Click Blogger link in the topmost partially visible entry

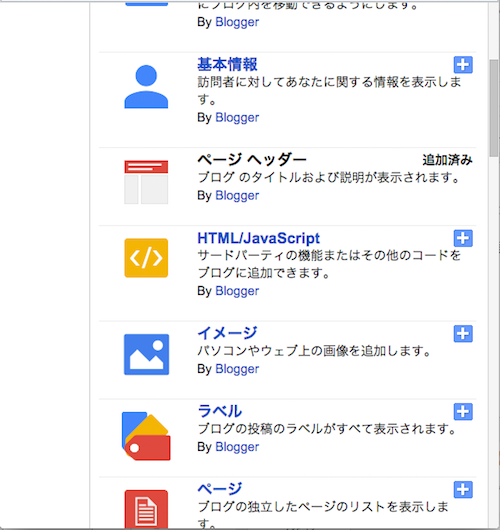237,22
